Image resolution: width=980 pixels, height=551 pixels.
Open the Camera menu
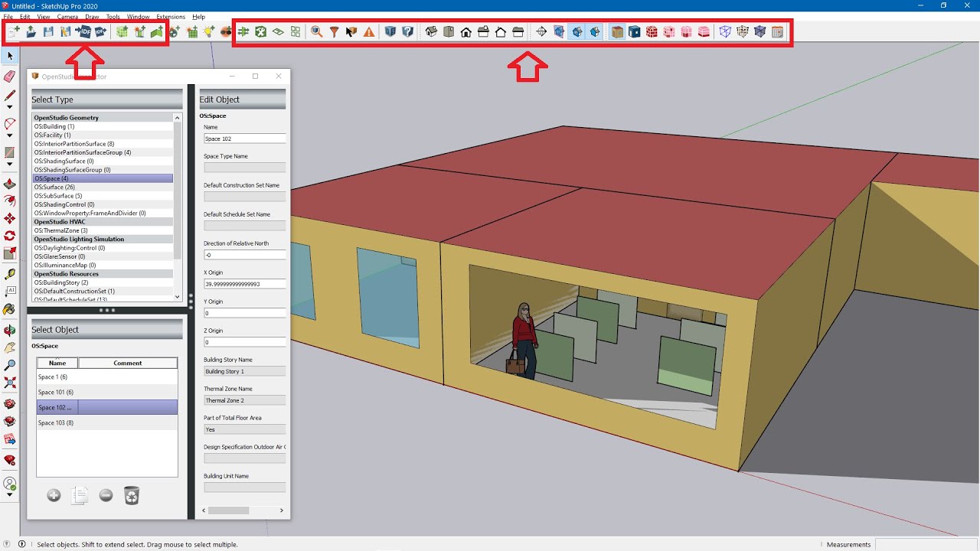point(67,16)
